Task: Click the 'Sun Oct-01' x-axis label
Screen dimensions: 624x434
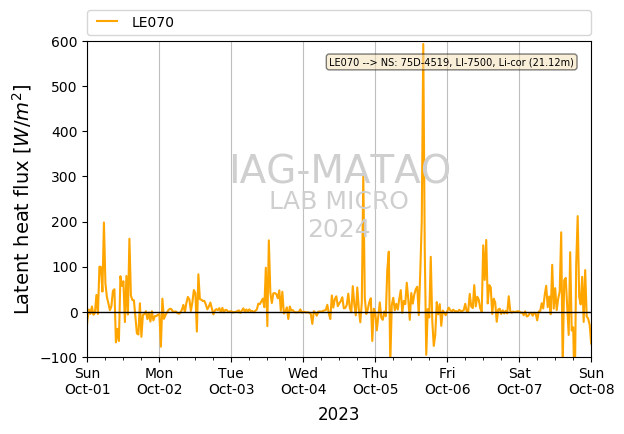Action: point(88,381)
